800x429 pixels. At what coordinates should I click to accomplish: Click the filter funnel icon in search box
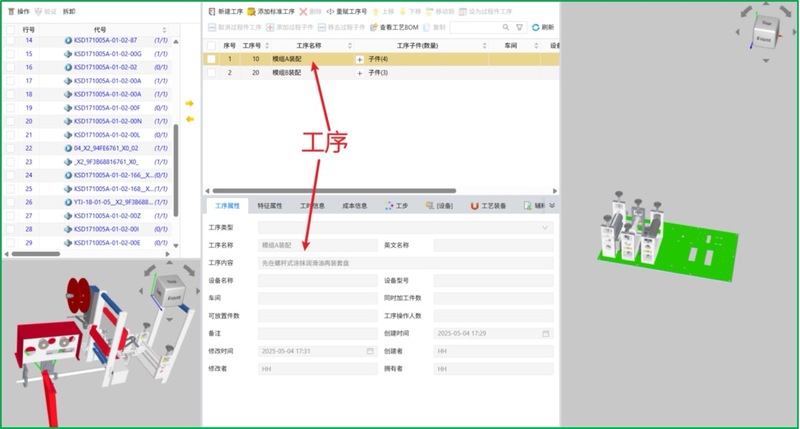pyautogui.click(x=519, y=27)
